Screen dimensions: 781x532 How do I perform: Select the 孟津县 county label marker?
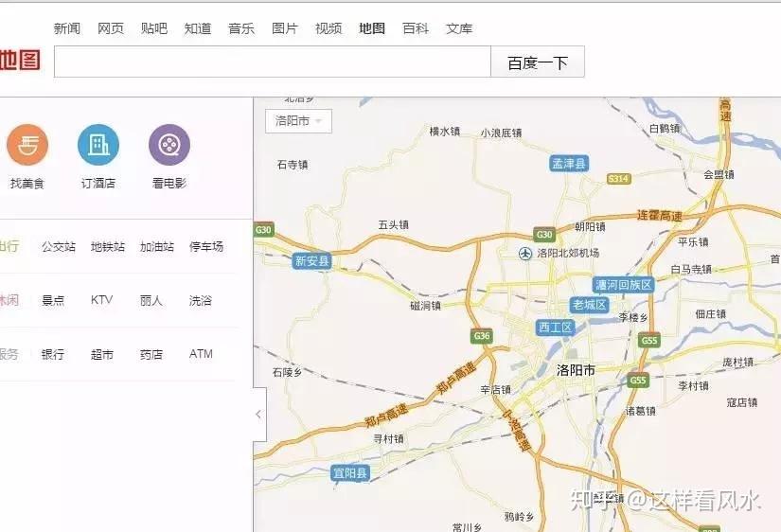(x=569, y=164)
